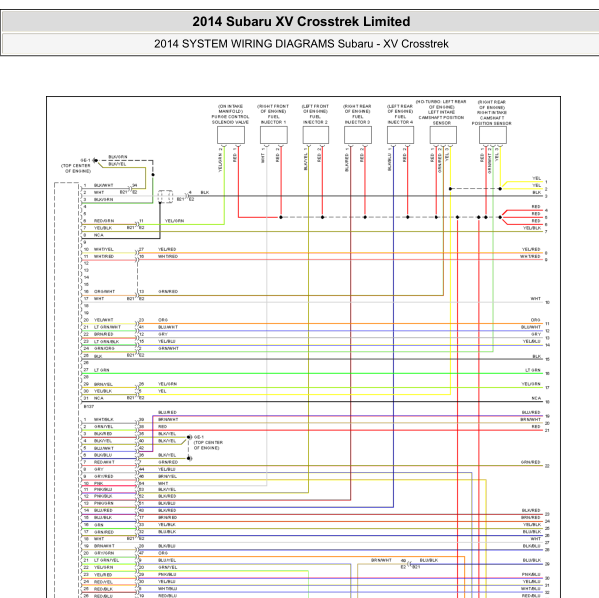This screenshot has width=599, height=598.
Task: Click the upper-left 'GE-1 (TOP CENTER OF ENGINE)' label
Action: 76,166
